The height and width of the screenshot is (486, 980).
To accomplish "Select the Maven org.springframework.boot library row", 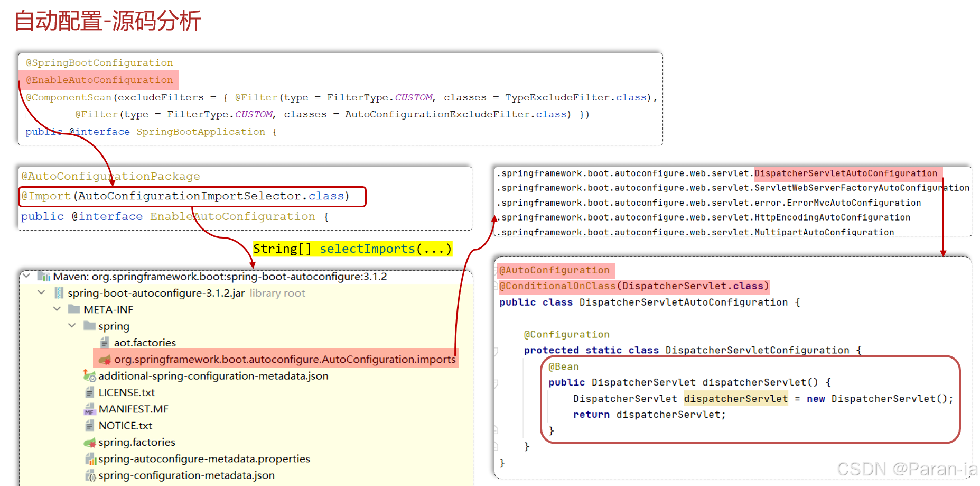I will point(220,277).
